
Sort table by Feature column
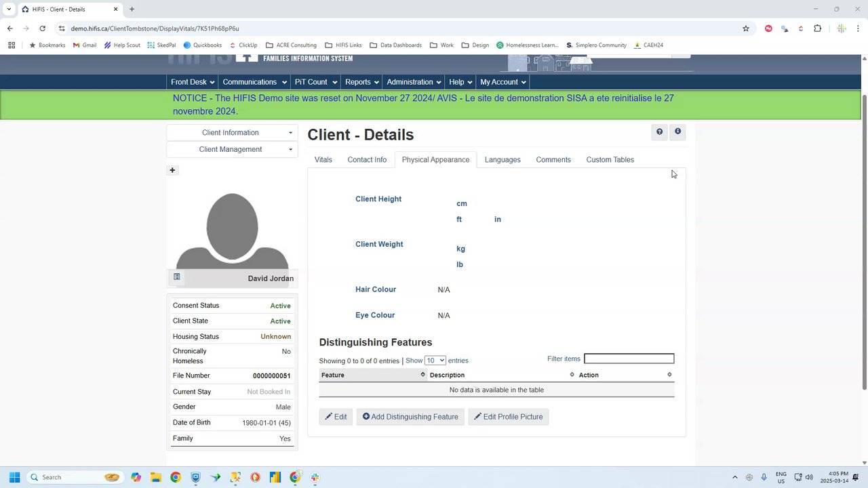(373, 375)
